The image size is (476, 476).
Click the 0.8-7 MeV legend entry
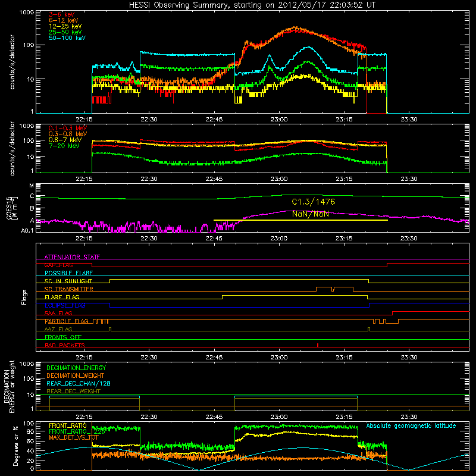[x=65, y=140]
